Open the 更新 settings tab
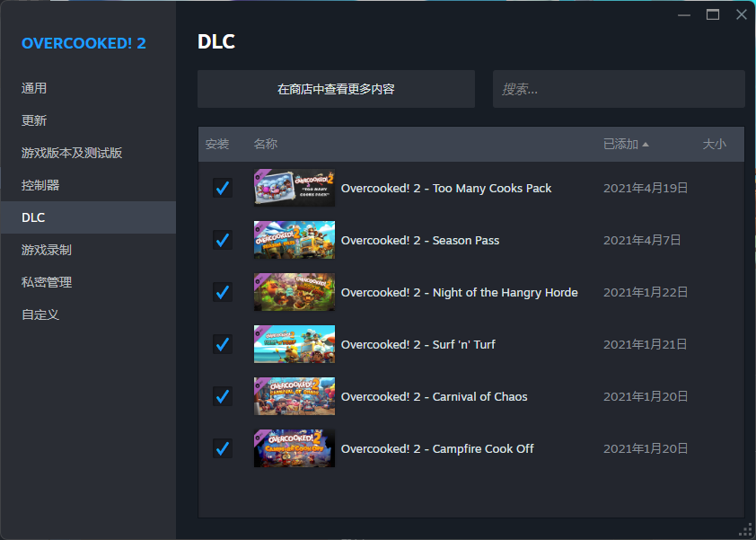 tap(88, 120)
